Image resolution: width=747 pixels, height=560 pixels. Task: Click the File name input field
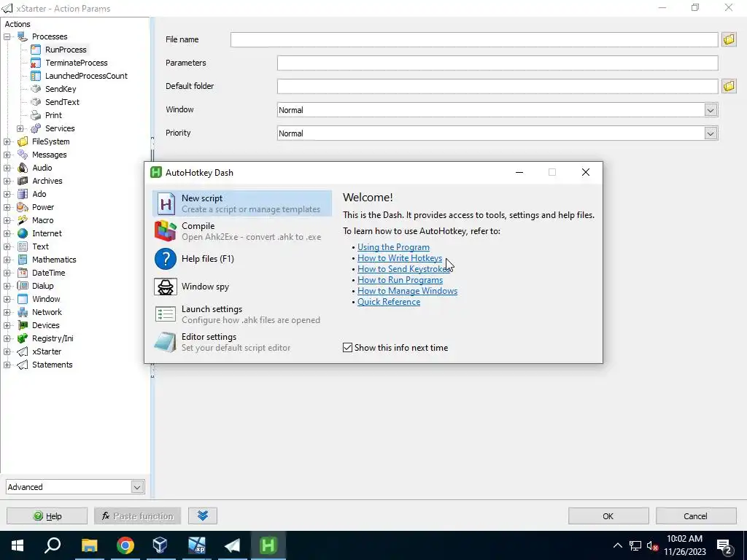(474, 39)
